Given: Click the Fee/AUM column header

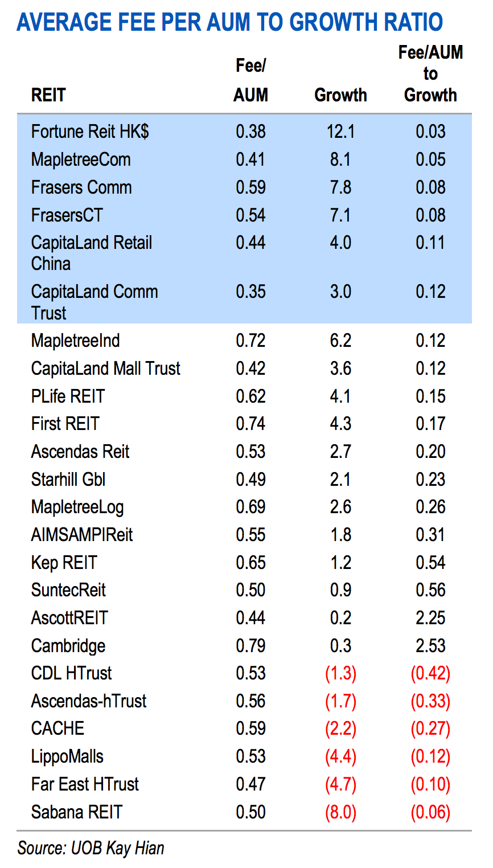Looking at the screenshot, I should pyautogui.click(x=250, y=80).
